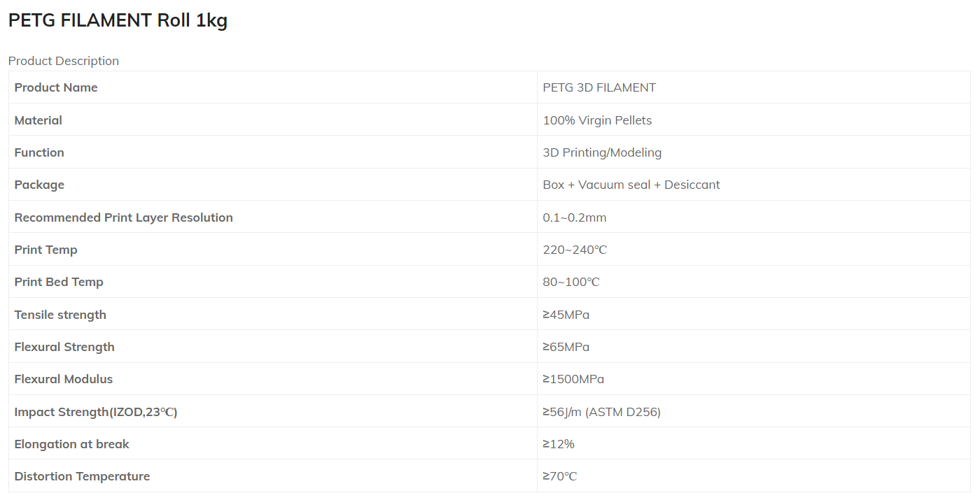Screen dimensions: 980x500
Task: Select the 0.1~0.2mm resolution value
Action: click(575, 217)
